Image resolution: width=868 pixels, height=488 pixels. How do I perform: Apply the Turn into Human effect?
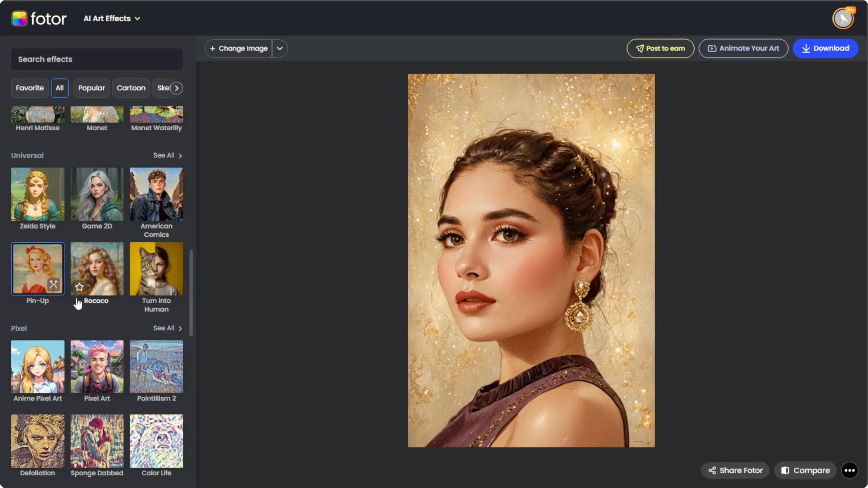pyautogui.click(x=156, y=269)
